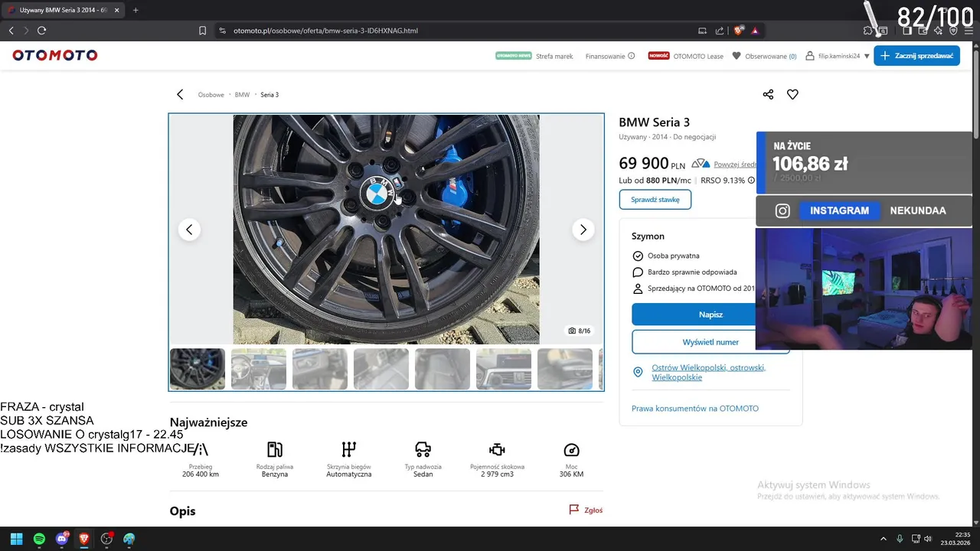Screen dimensions: 980x551
Task: Open BMW breadcrumb
Action: pos(242,95)
